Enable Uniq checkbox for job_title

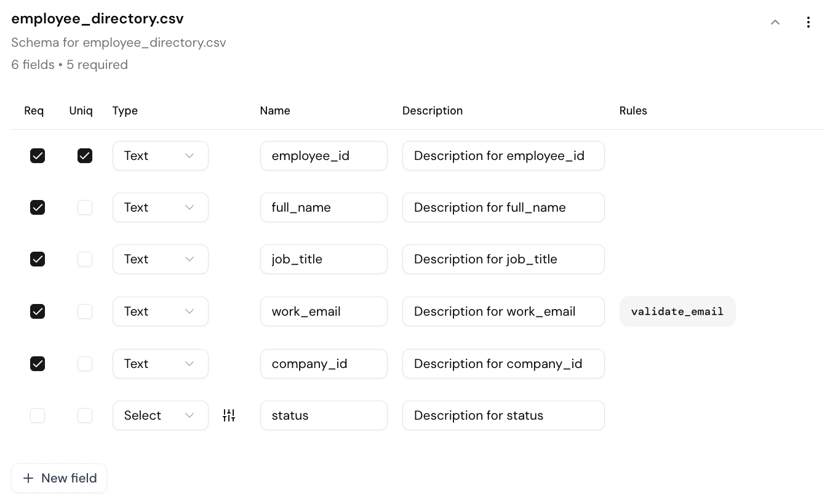pos(85,259)
